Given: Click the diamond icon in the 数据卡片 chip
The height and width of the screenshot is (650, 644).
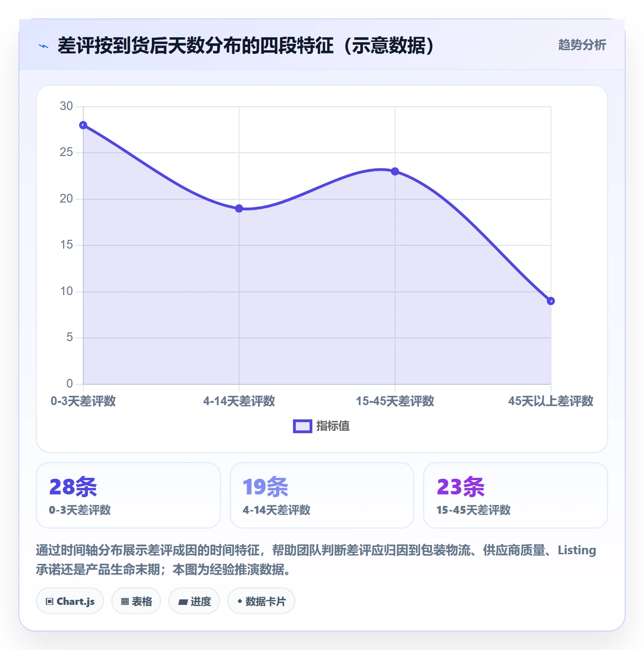Looking at the screenshot, I should (x=240, y=601).
